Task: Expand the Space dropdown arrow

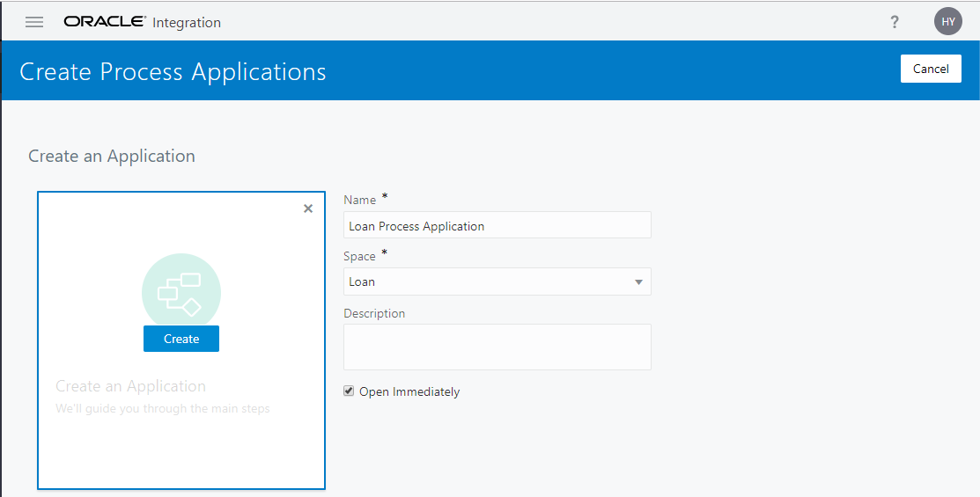Action: tap(638, 282)
